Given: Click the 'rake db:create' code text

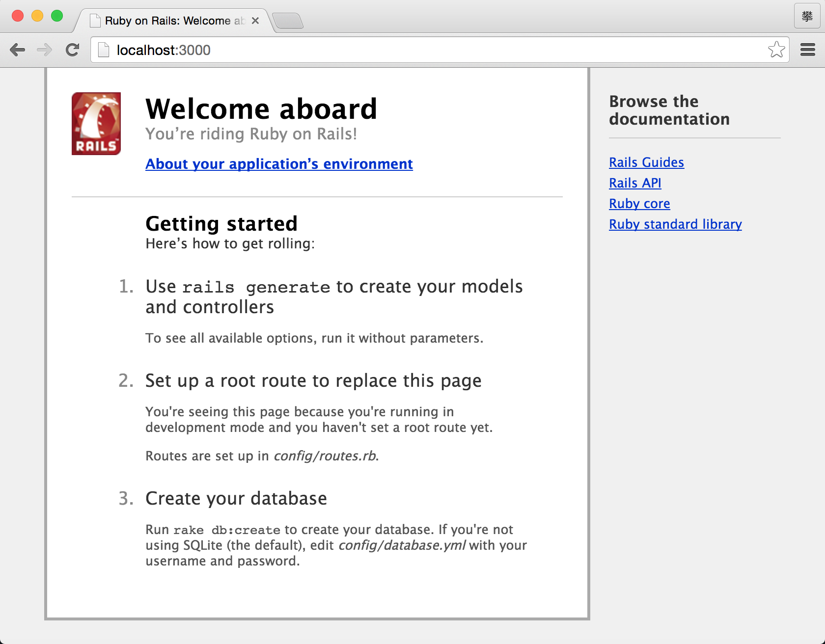Looking at the screenshot, I should [x=227, y=530].
